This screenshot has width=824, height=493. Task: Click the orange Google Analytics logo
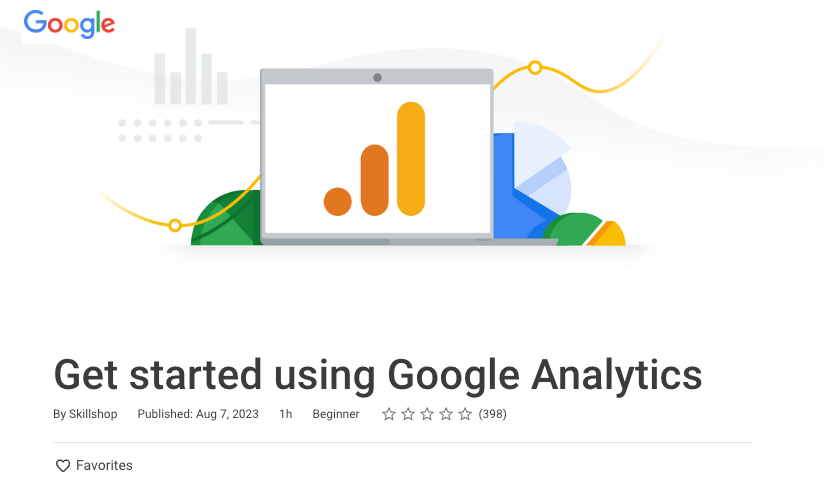pos(375,160)
